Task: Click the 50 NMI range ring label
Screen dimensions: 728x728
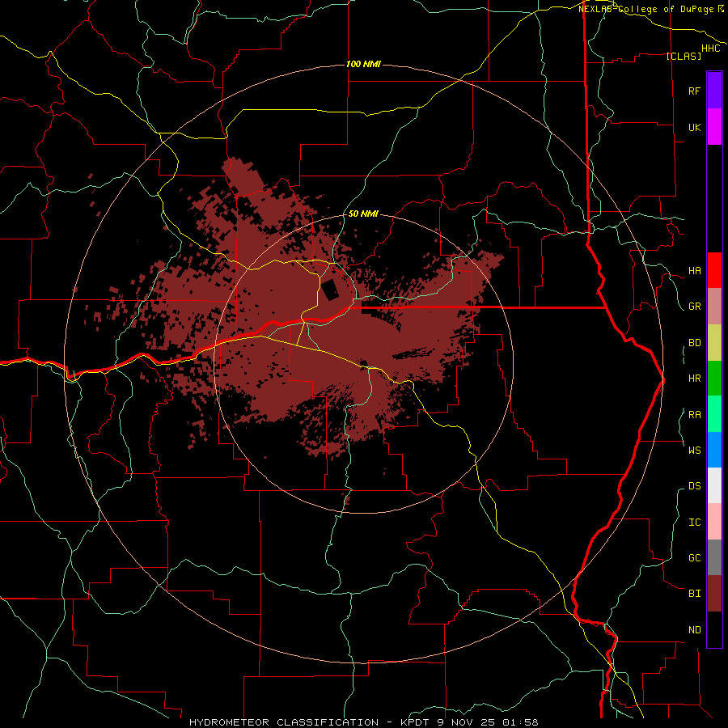Action: 363,214
